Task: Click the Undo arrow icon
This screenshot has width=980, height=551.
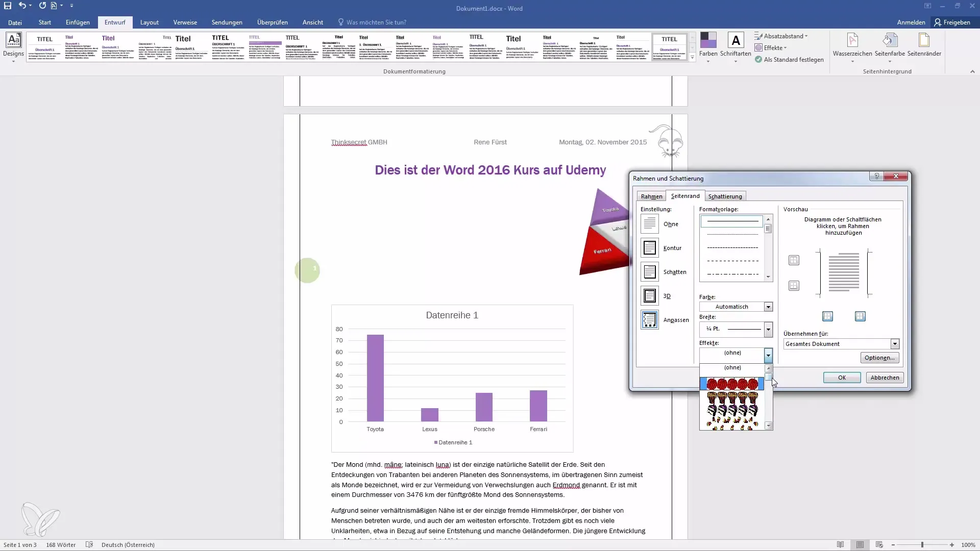Action: click(x=22, y=6)
